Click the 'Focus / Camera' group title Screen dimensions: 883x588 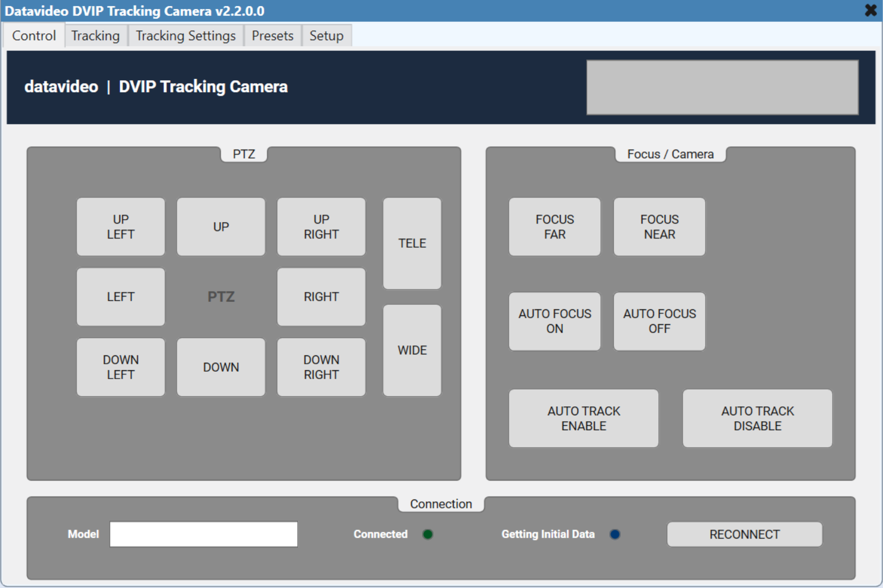(x=670, y=154)
